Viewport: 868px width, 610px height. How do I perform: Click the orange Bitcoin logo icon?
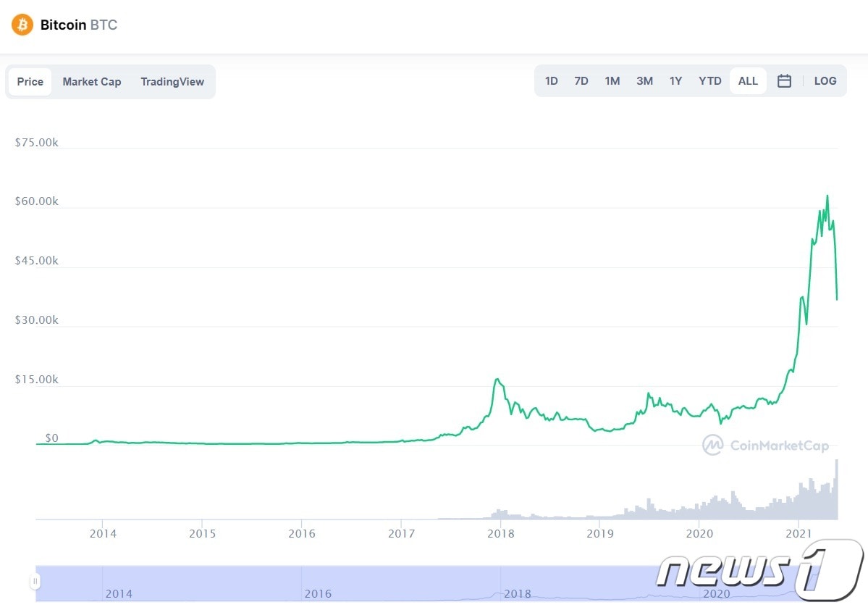(x=22, y=25)
